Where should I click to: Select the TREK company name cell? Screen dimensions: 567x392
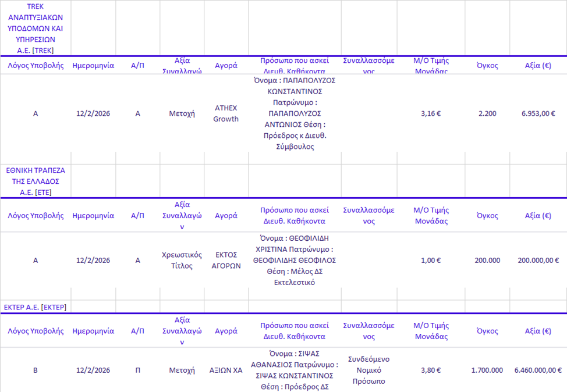coord(36,28)
